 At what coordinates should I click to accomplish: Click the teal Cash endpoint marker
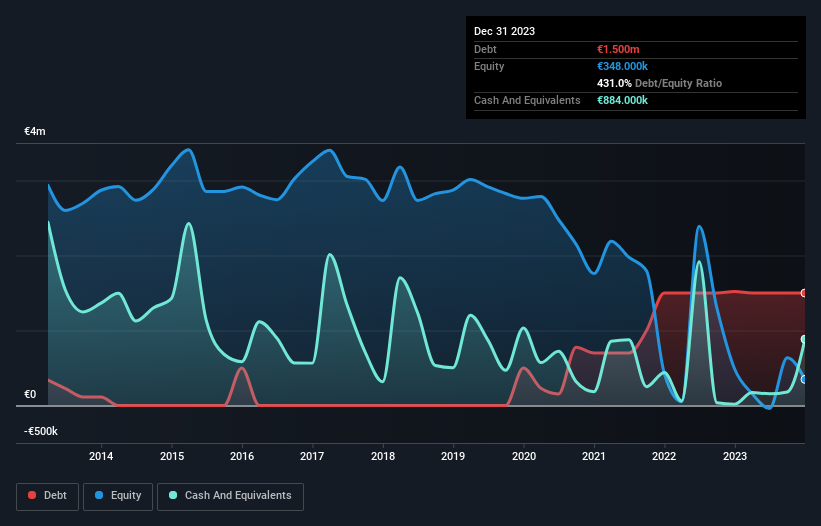coord(804,339)
